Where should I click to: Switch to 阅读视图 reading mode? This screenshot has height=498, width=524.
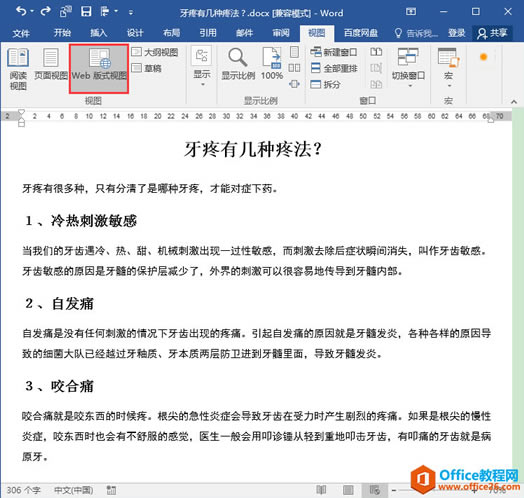point(18,69)
